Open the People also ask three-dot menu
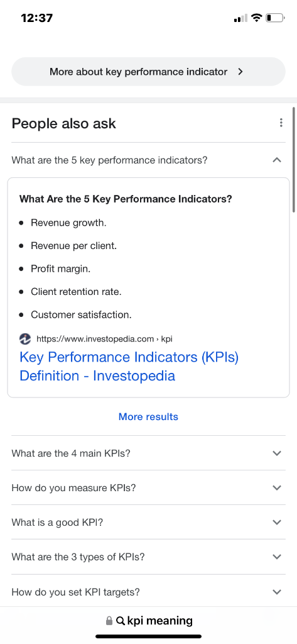This screenshot has width=297, height=644. tap(281, 123)
